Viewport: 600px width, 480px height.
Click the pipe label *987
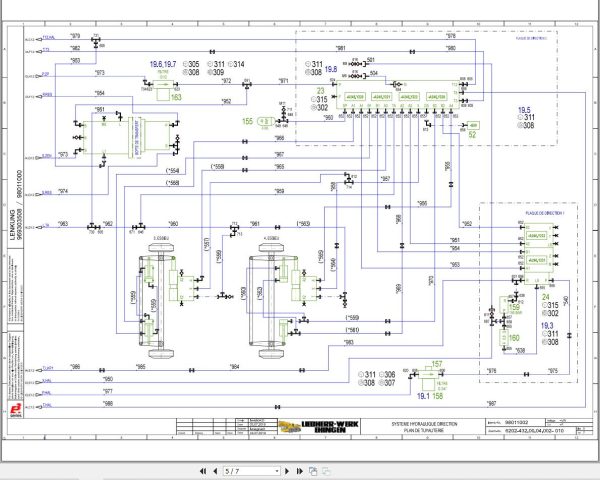491,403
